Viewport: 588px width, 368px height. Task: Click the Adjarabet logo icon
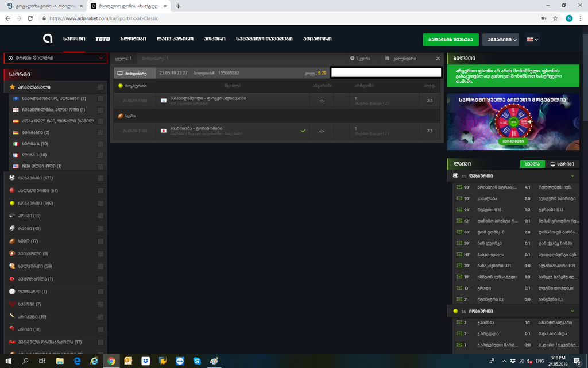(x=48, y=39)
